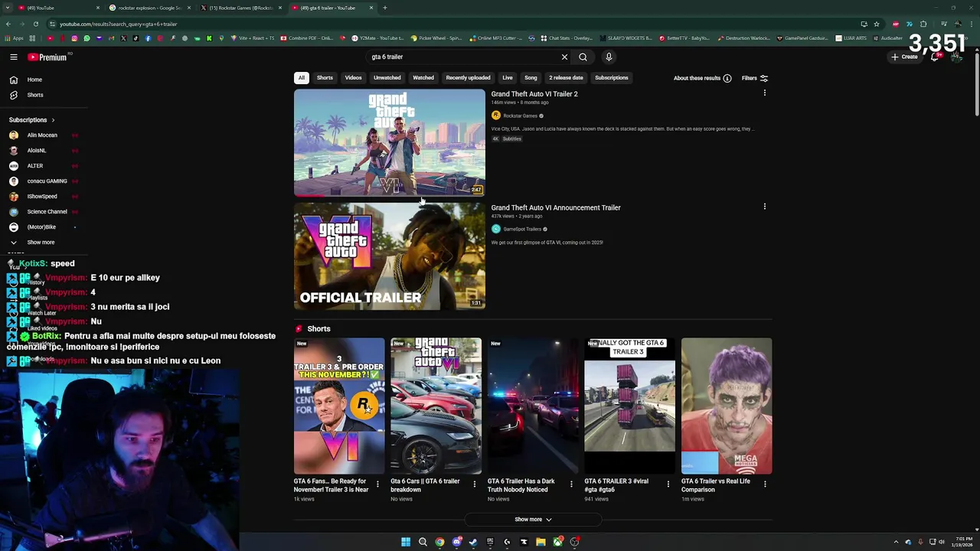Screen dimensions: 980x551
Task: Open options menu for Trailer 2 video
Action: coord(764,93)
